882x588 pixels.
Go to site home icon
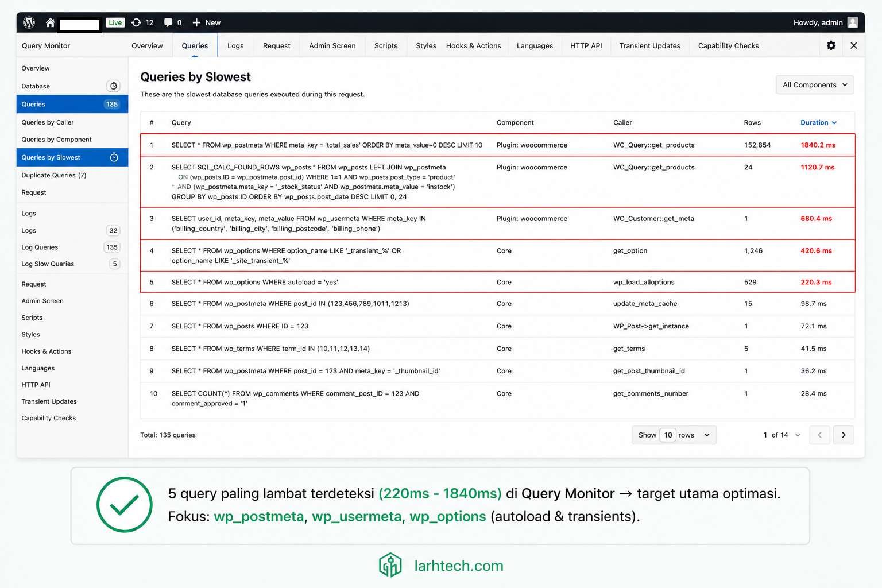[51, 22]
